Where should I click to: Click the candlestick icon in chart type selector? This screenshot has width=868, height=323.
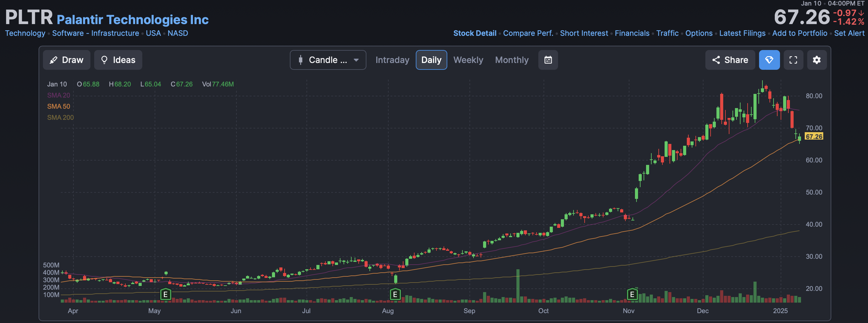point(300,60)
